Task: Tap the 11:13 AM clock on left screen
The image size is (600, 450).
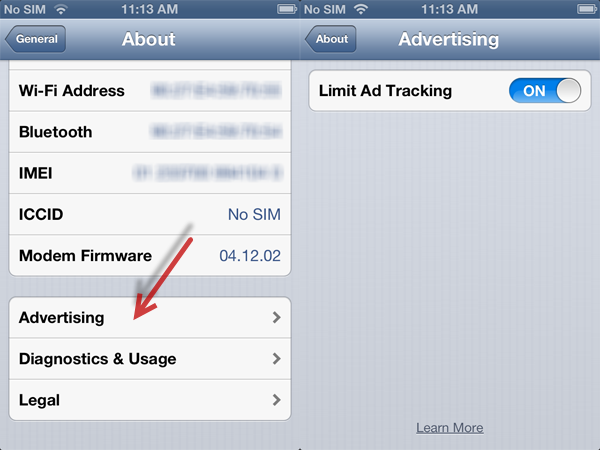Action: coord(150,9)
